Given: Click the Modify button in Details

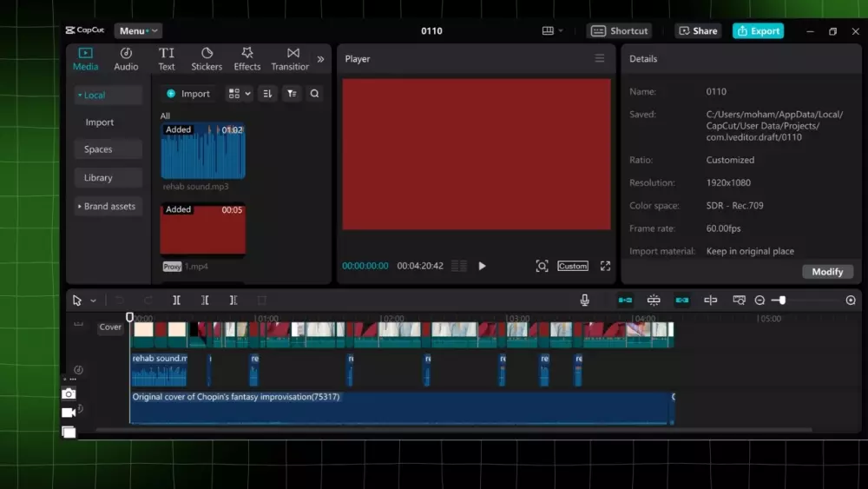Looking at the screenshot, I should pyautogui.click(x=826, y=272).
